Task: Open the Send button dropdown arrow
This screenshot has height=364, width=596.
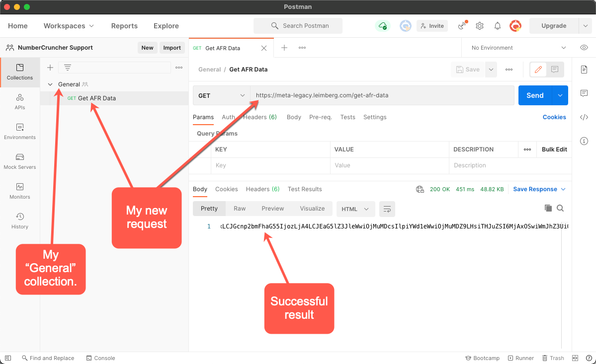Action: coord(560,95)
